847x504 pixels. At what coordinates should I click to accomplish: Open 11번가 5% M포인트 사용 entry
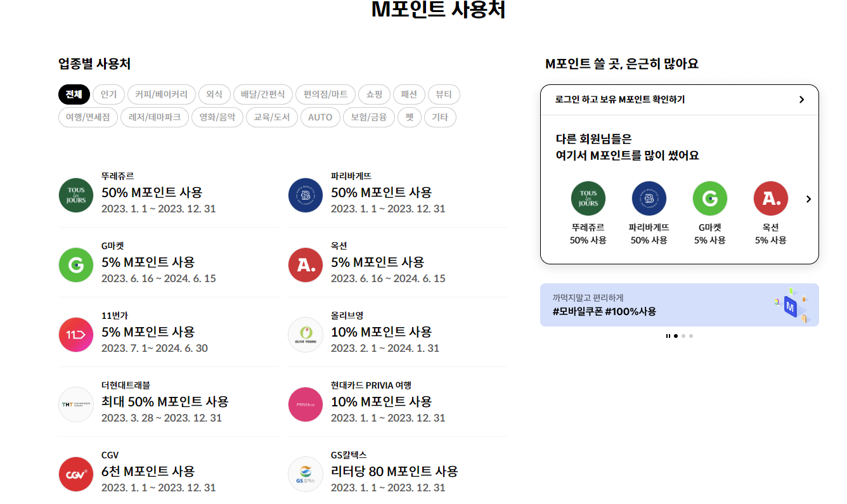pos(169,332)
